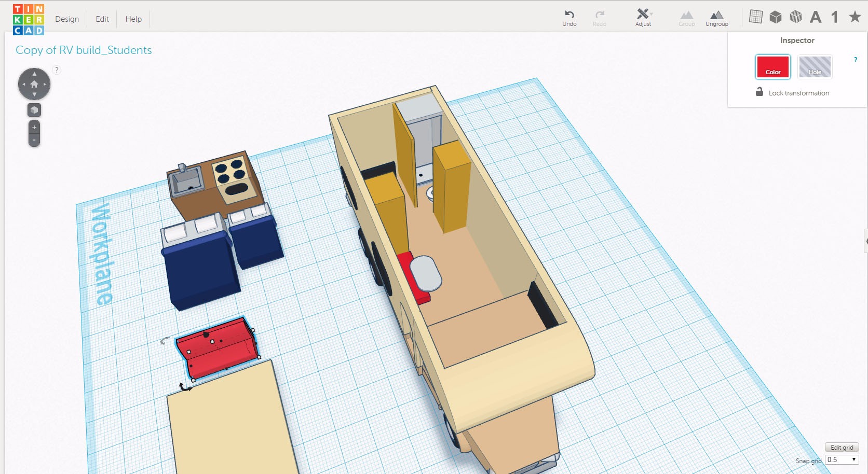Open the Adjust tool menu
Screen dimensions: 868x474
(643, 18)
